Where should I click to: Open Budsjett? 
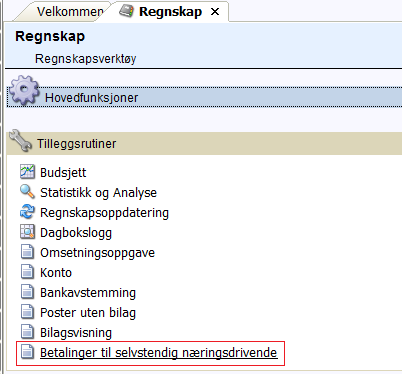coord(63,173)
